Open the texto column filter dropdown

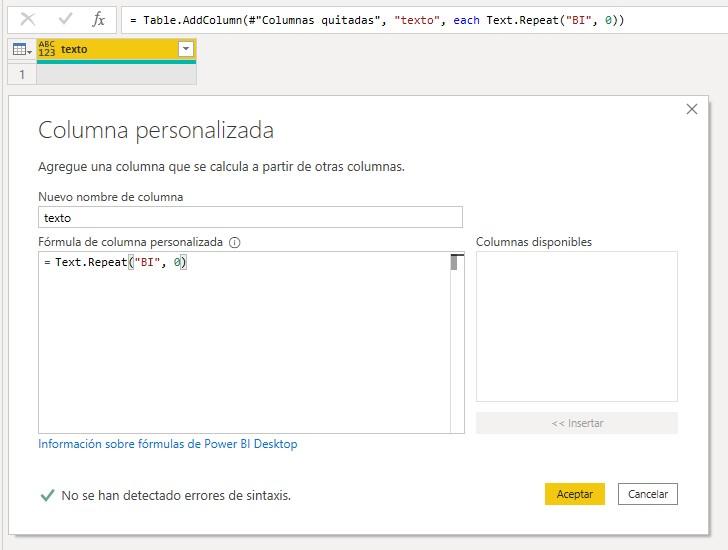tap(185, 49)
